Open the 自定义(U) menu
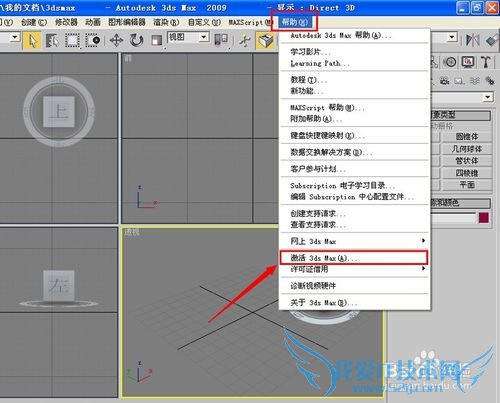 pyautogui.click(x=204, y=22)
